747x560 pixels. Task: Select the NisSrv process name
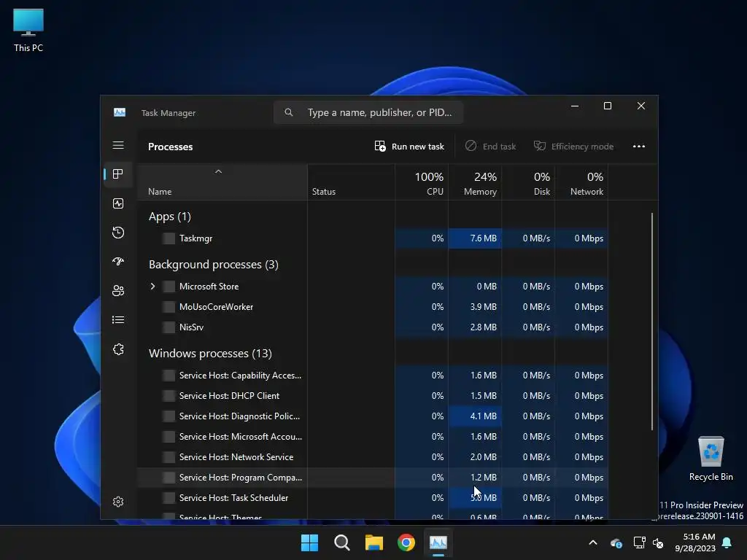point(192,327)
